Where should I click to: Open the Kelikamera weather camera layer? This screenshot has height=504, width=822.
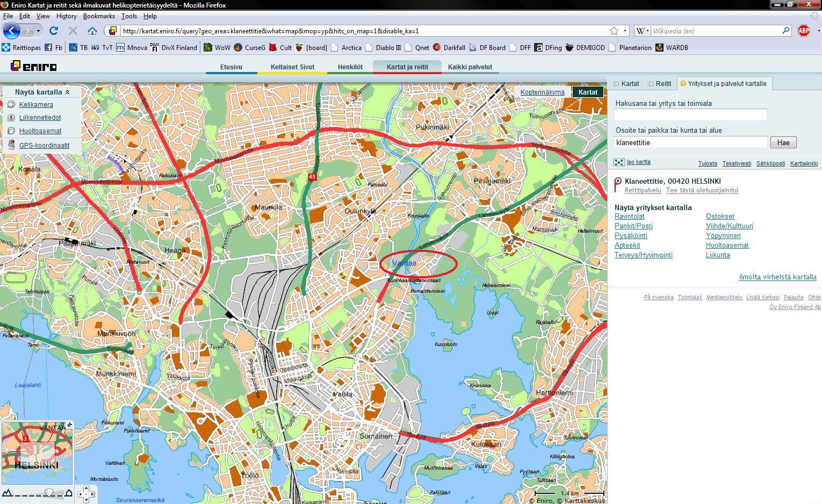coord(36,105)
